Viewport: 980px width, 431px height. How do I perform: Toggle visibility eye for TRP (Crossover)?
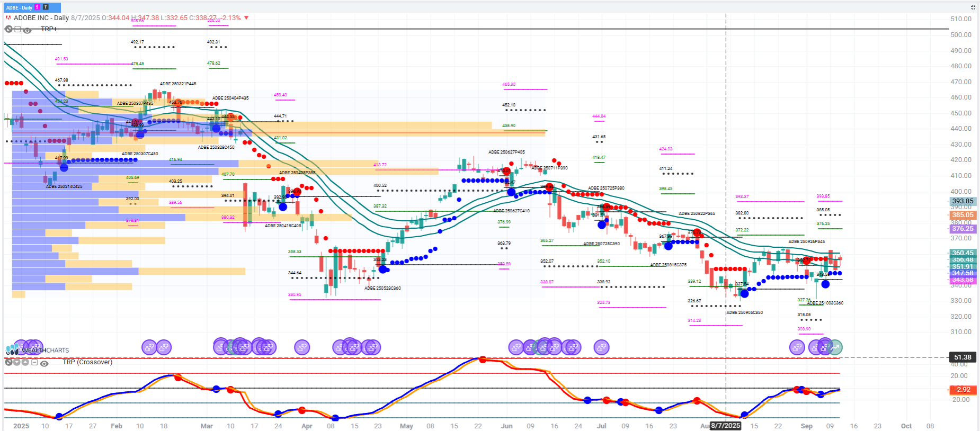point(44,363)
